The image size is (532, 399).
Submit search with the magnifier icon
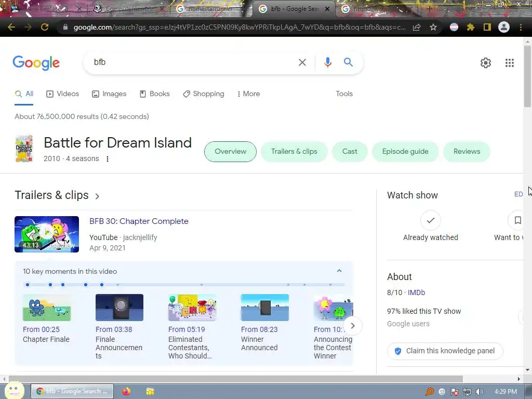[348, 62]
